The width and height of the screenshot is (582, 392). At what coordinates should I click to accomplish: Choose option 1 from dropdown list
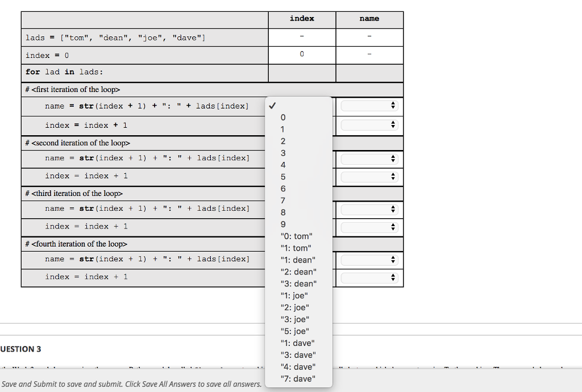[298, 130]
